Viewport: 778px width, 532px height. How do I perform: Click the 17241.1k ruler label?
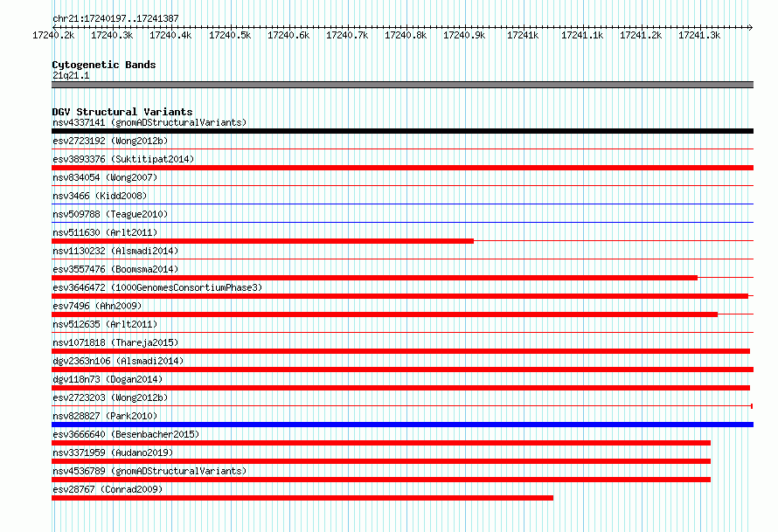point(582,35)
